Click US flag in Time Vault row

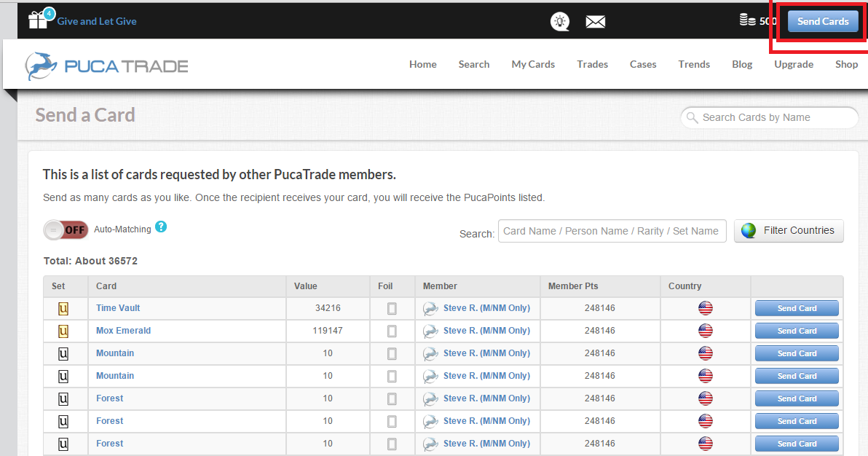[x=705, y=308]
